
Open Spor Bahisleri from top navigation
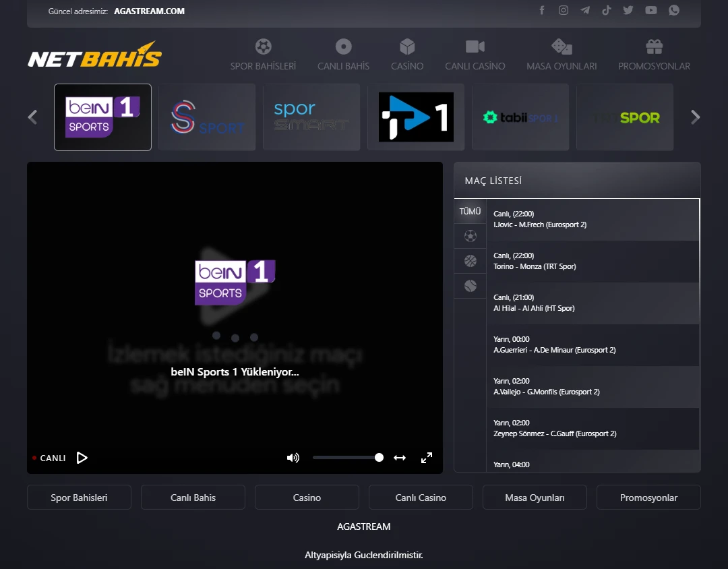coord(264,55)
